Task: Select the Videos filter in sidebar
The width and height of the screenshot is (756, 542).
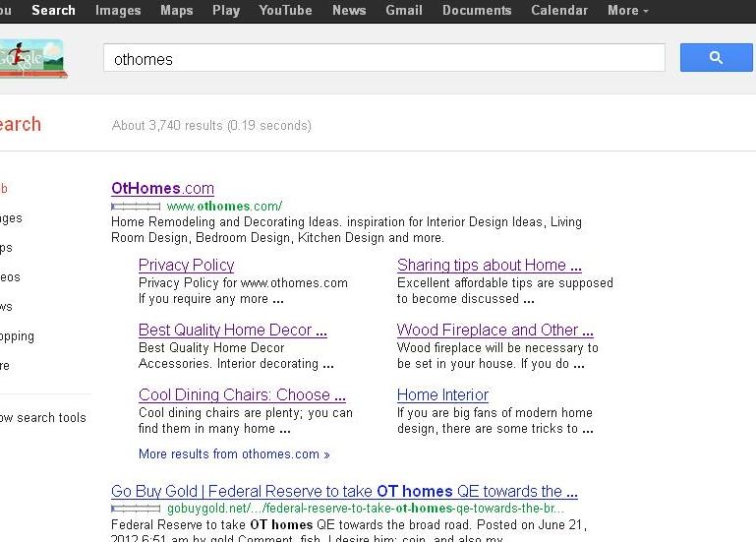Action: point(10,277)
